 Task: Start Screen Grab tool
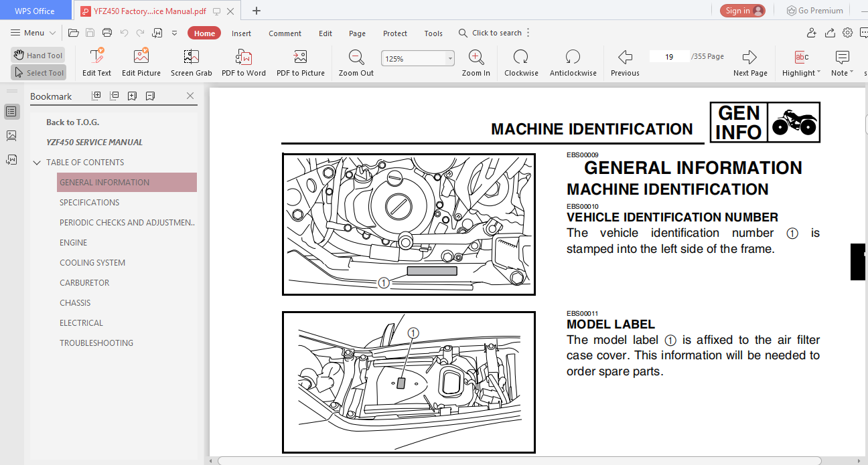(x=191, y=63)
